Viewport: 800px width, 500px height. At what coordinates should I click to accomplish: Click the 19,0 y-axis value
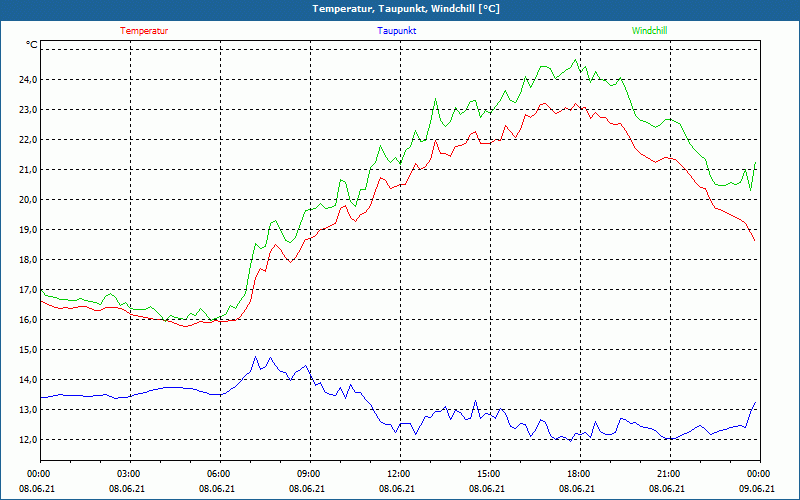tap(29, 230)
